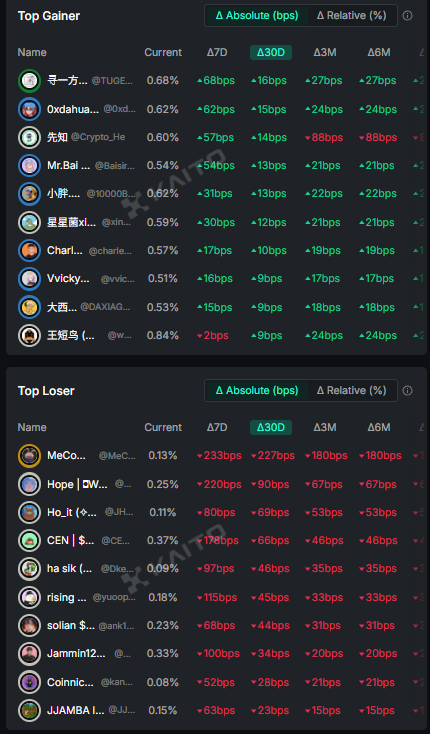Open the Vvicky... user row name
The height and width of the screenshot is (734, 430).
pyautogui.click(x=68, y=279)
